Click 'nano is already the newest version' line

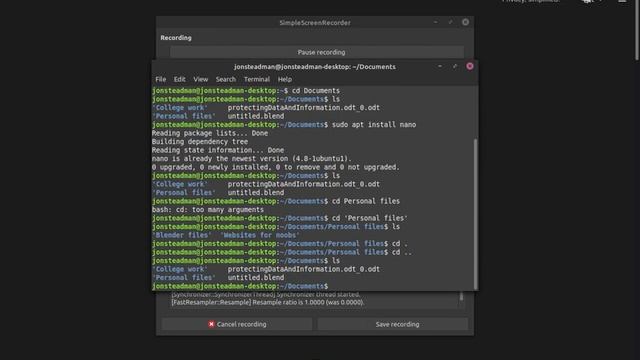(251, 159)
